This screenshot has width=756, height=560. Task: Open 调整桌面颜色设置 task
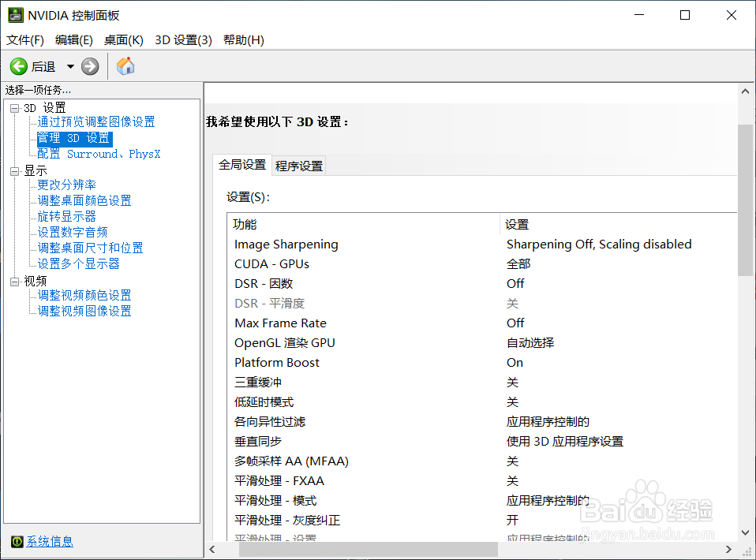tap(84, 201)
